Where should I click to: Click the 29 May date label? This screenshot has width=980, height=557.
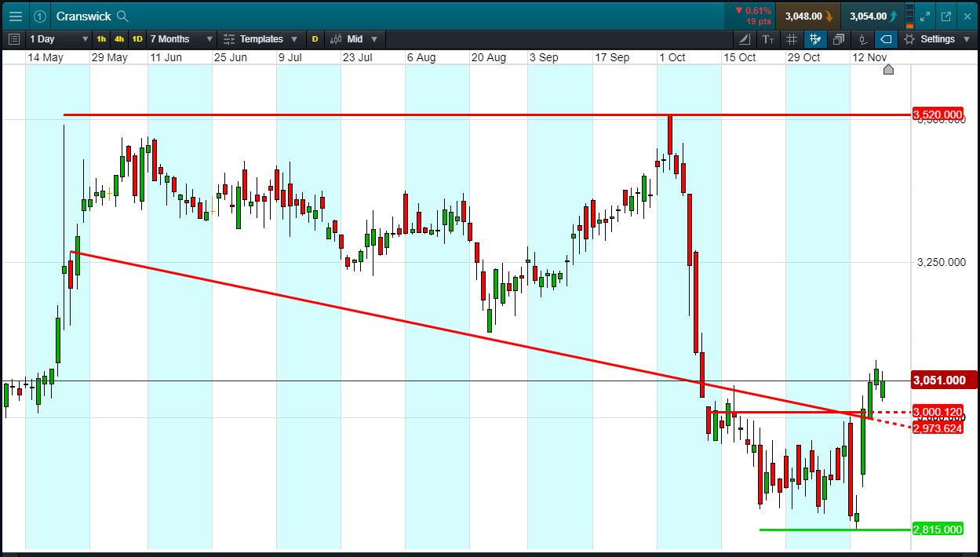[x=110, y=57]
